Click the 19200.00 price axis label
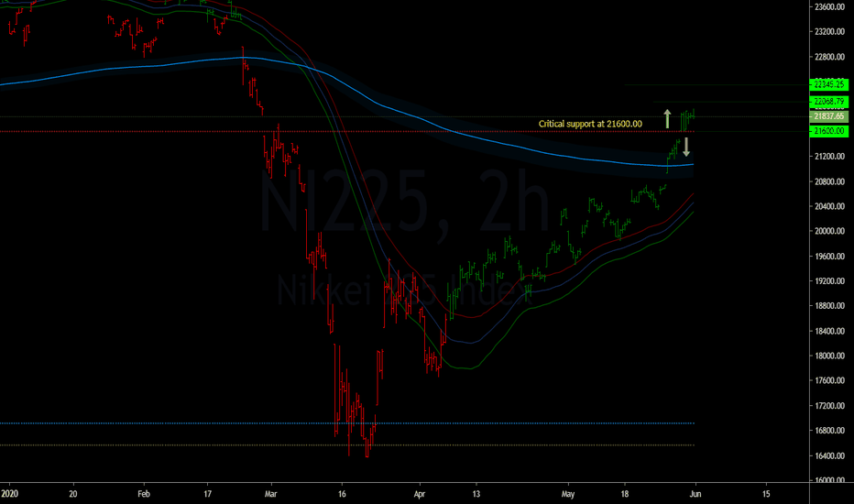Screen dimensions: 854x504 829,281
